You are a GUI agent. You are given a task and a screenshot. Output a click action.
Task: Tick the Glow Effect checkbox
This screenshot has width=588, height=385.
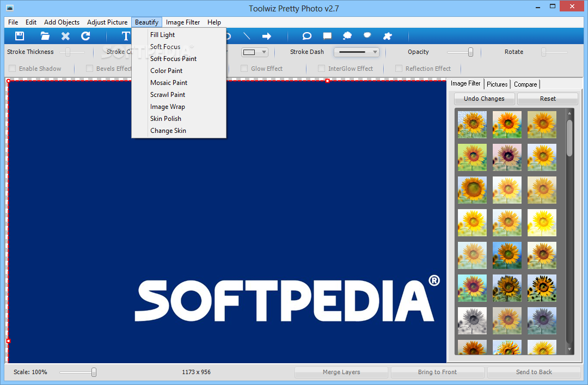click(244, 68)
